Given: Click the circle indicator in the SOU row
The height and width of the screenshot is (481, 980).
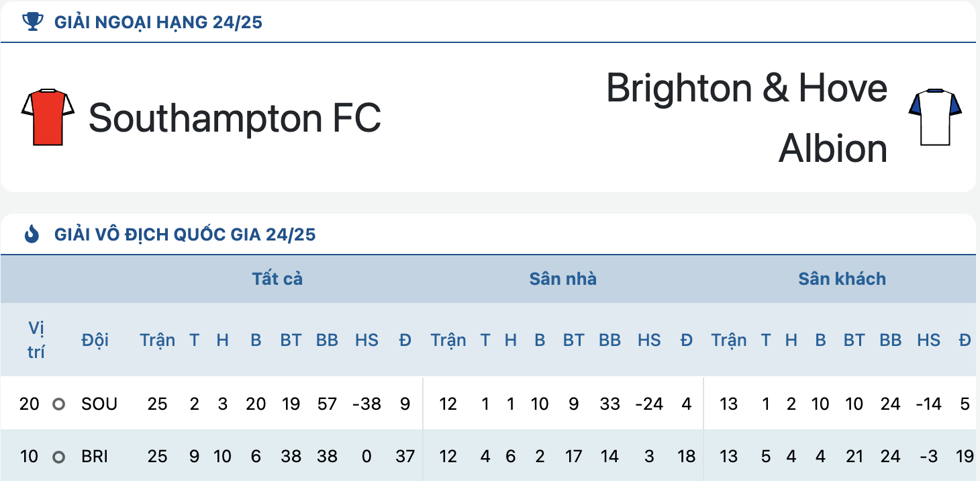Looking at the screenshot, I should (x=59, y=404).
